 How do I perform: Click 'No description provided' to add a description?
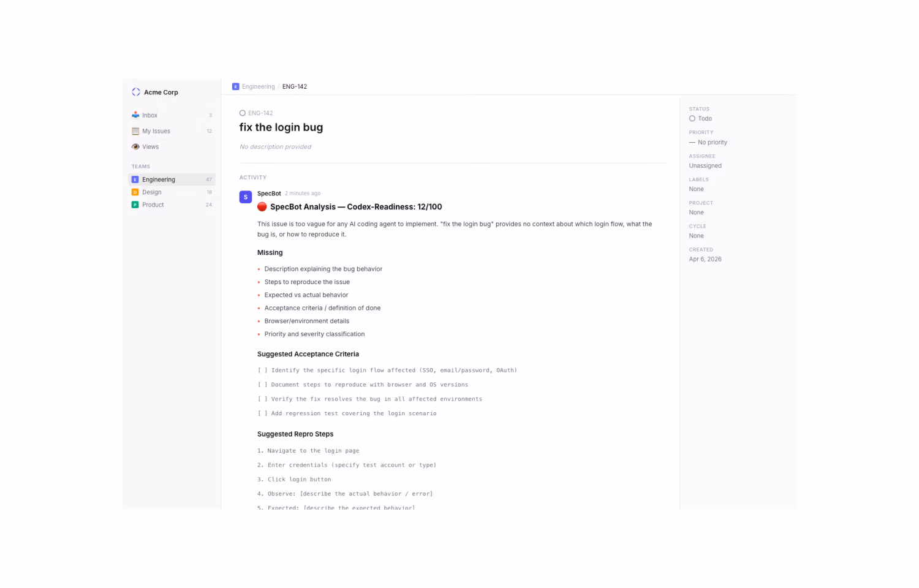(274, 146)
